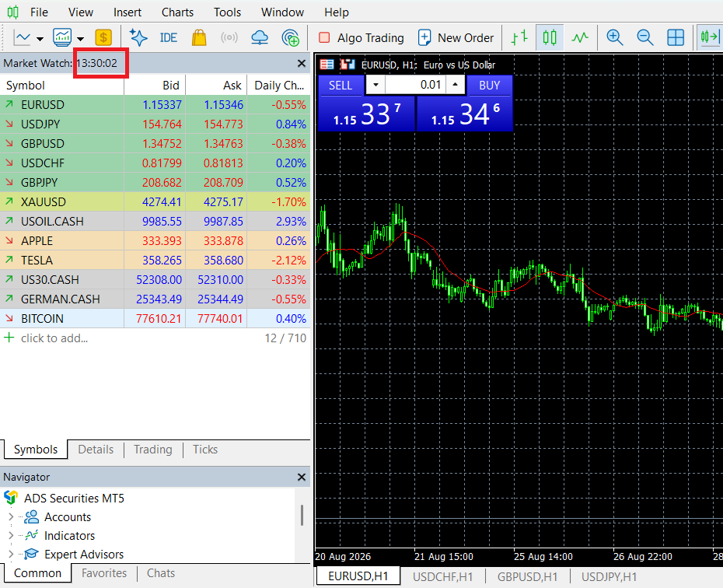Image resolution: width=723 pixels, height=588 pixels.
Task: Open the View menu
Action: tap(81, 12)
